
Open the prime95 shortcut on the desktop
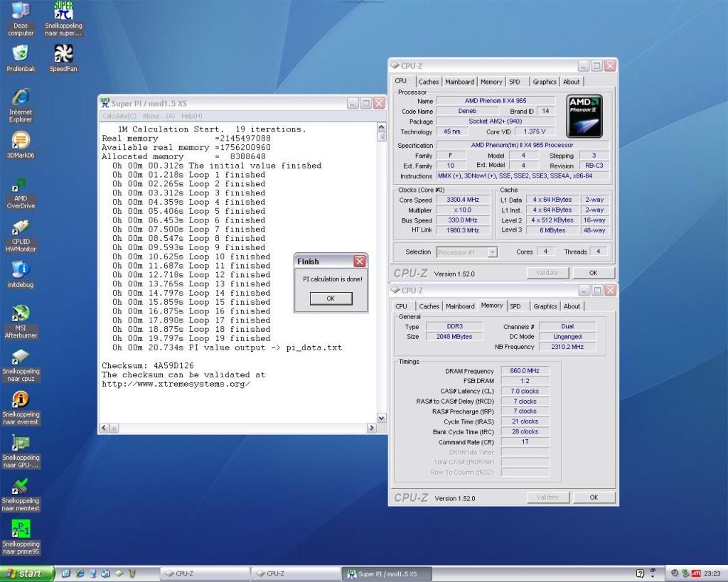(x=21, y=529)
